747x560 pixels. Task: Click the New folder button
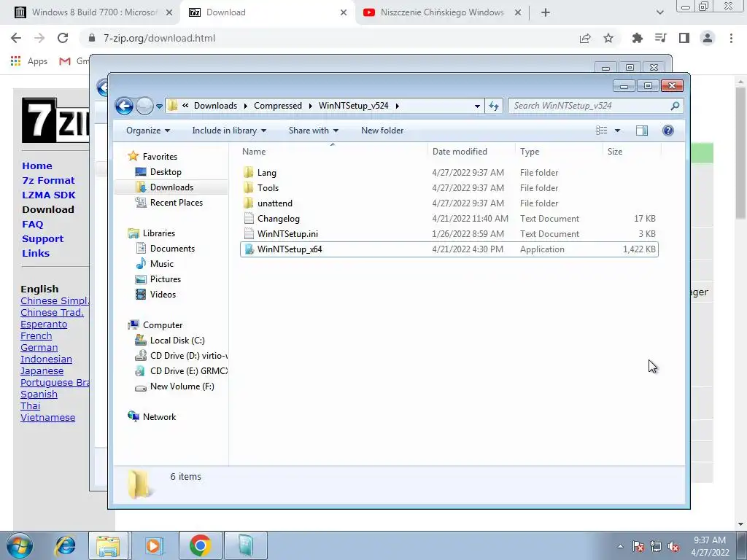382,131
